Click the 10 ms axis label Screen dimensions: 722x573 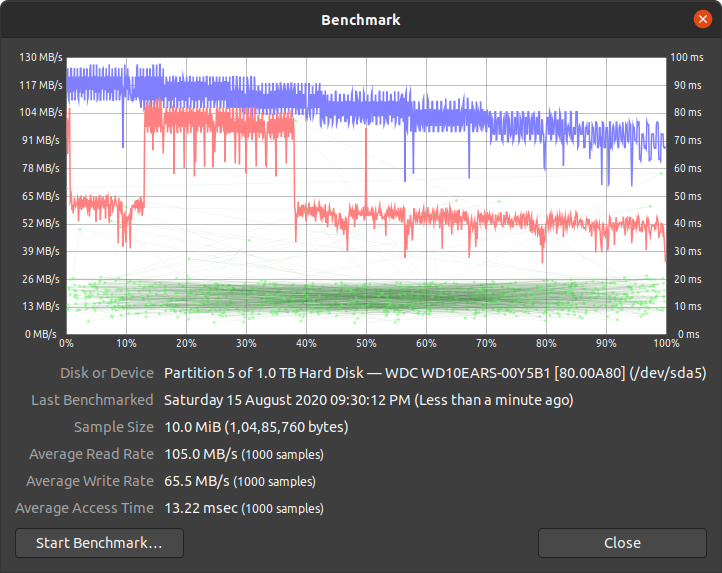tap(687, 306)
